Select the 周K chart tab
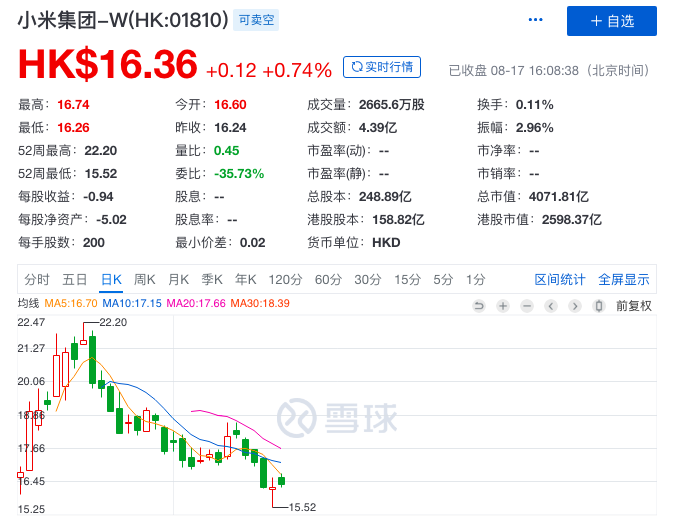The height and width of the screenshot is (516, 674). 144,280
